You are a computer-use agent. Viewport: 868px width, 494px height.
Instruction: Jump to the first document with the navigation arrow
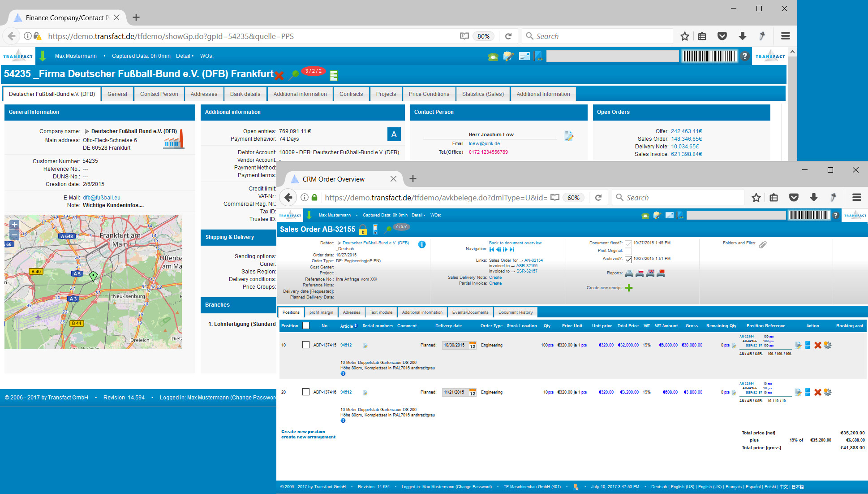point(492,249)
